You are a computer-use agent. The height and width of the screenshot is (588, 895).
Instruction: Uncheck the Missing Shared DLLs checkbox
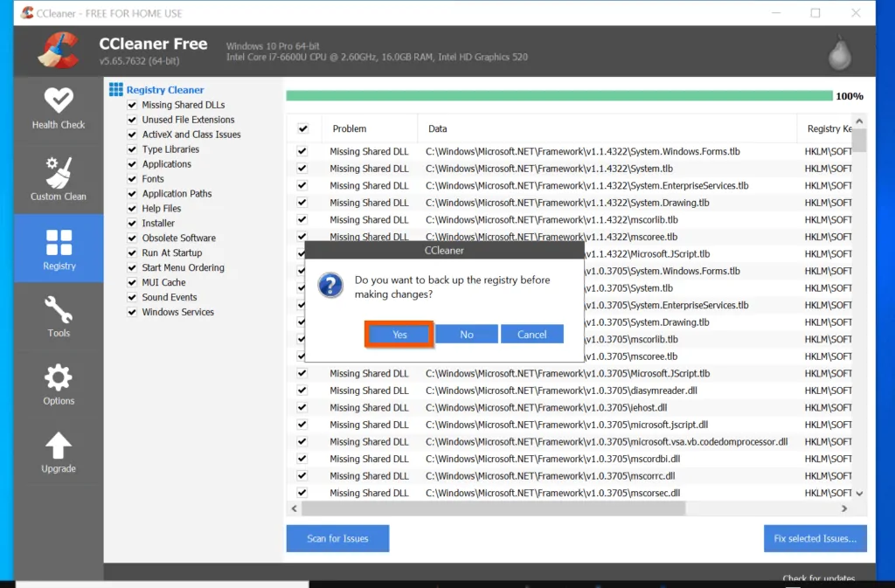point(133,105)
